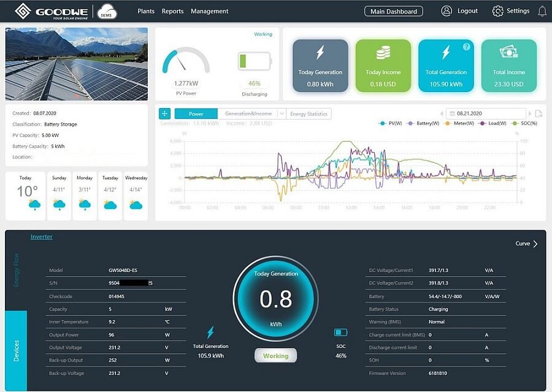Viewport: 552px width, 392px height.
Task: Click the user profile icon
Action: click(x=447, y=11)
